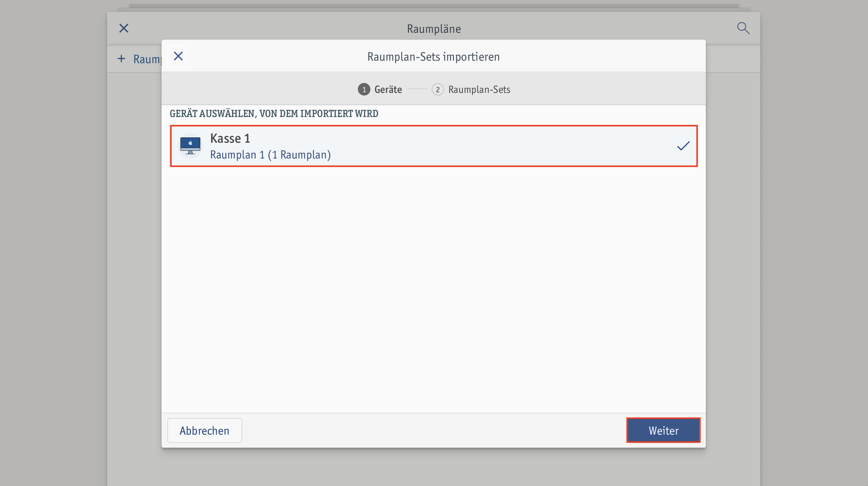This screenshot has width=868, height=486.
Task: Select the step 2 circle indicator
Action: pos(437,89)
